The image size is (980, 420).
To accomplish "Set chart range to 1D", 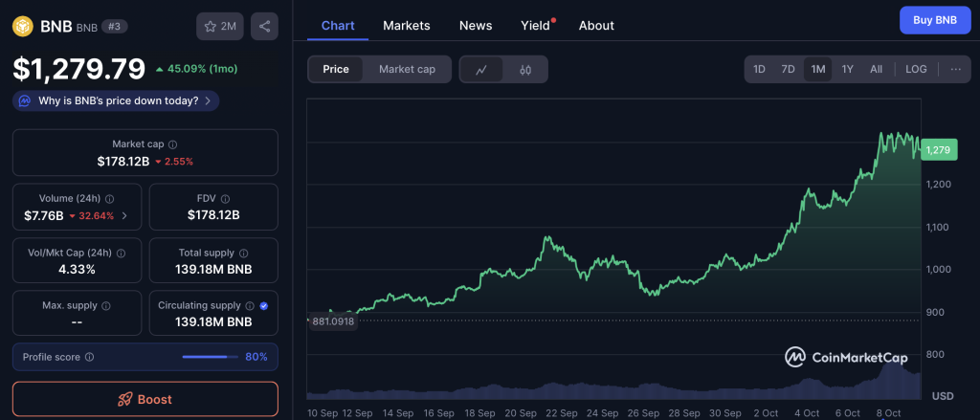I will 759,70.
